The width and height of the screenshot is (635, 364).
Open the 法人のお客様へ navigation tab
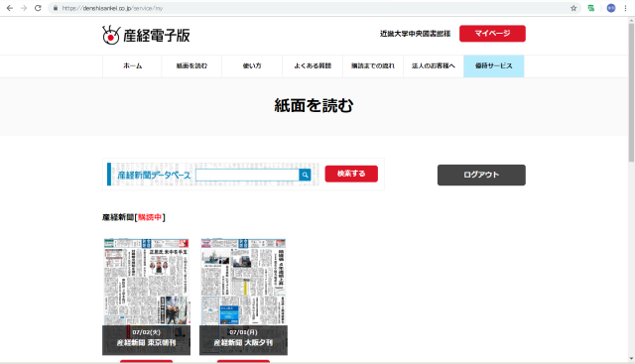(x=434, y=66)
